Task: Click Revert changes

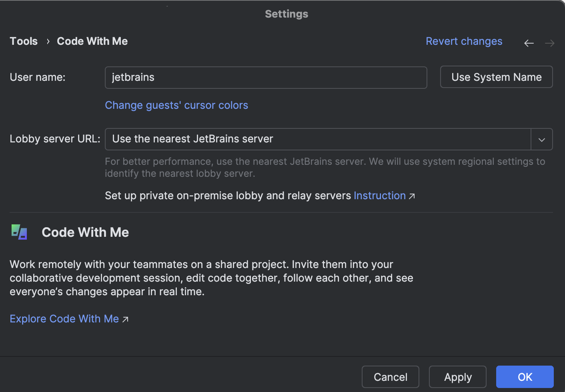Action: pyautogui.click(x=464, y=41)
